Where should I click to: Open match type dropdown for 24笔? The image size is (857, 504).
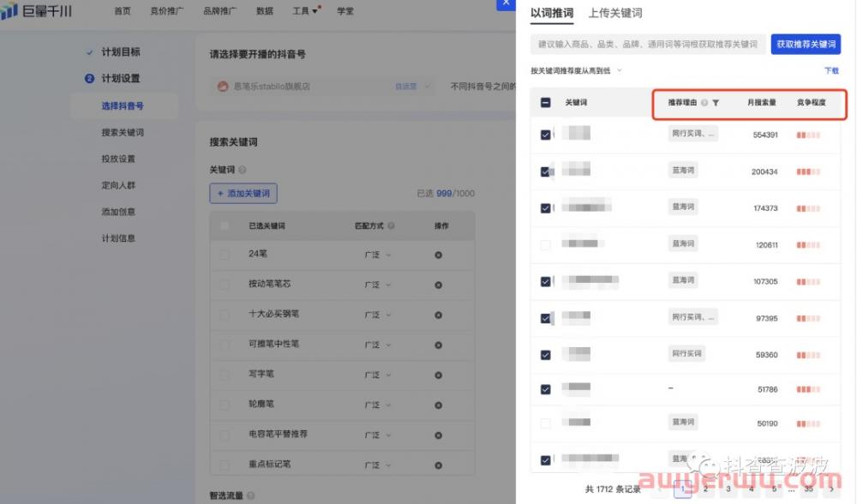click(x=378, y=255)
